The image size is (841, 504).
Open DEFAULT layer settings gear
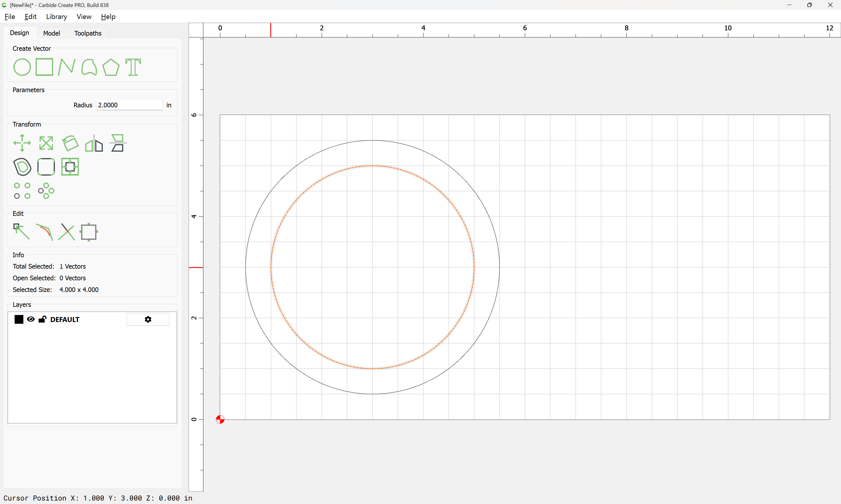coord(148,319)
